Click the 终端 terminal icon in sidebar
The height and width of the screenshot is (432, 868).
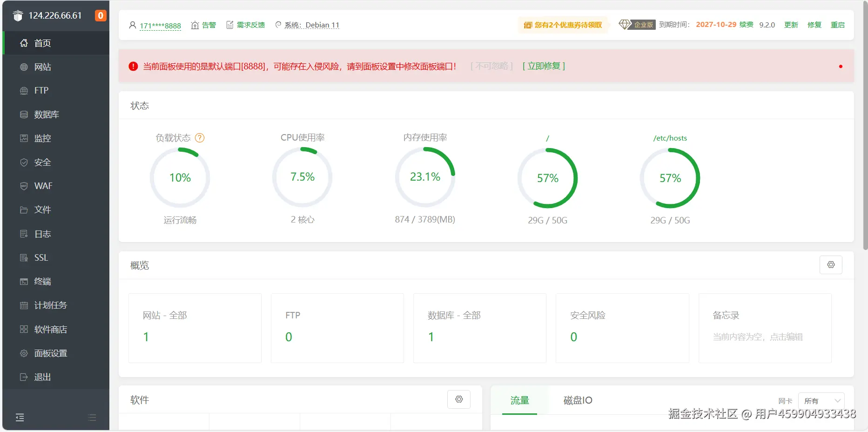click(x=24, y=282)
